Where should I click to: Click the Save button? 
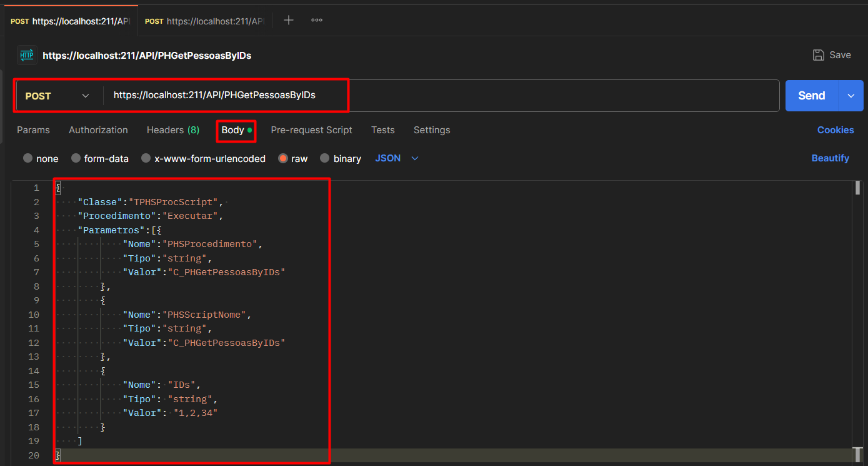tap(832, 55)
